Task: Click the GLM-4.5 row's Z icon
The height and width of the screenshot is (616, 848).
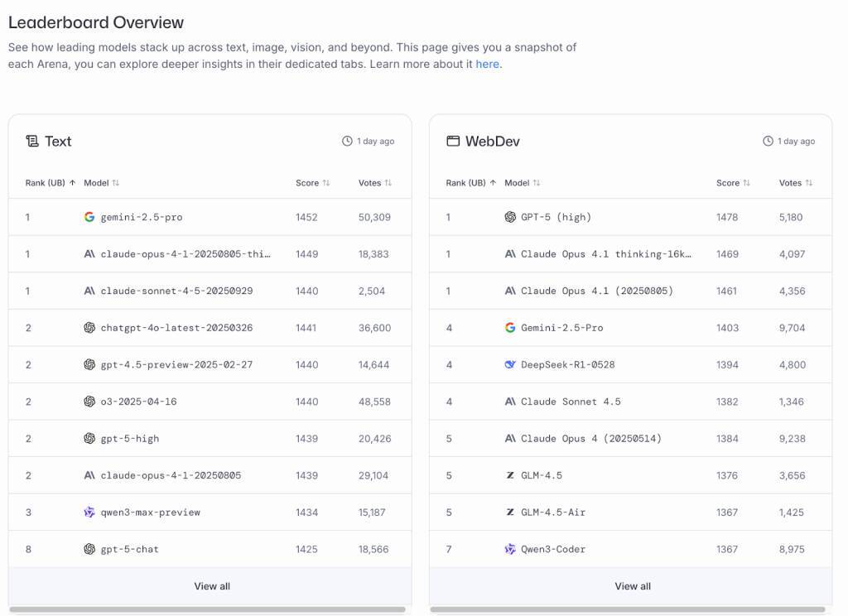Action: 510,475
